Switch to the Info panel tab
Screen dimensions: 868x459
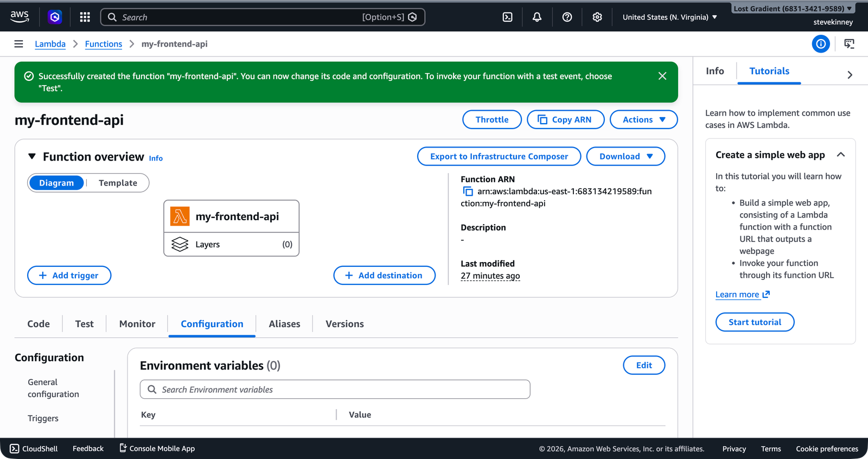coord(715,71)
